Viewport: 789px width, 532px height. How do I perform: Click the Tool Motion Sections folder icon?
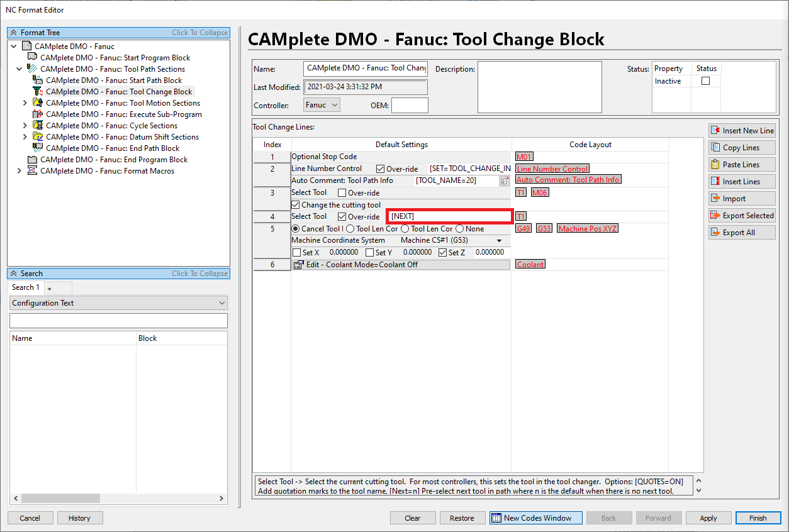click(x=38, y=103)
